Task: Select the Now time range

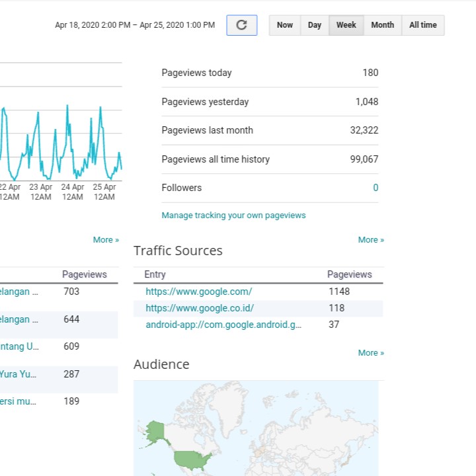Action: [284, 25]
